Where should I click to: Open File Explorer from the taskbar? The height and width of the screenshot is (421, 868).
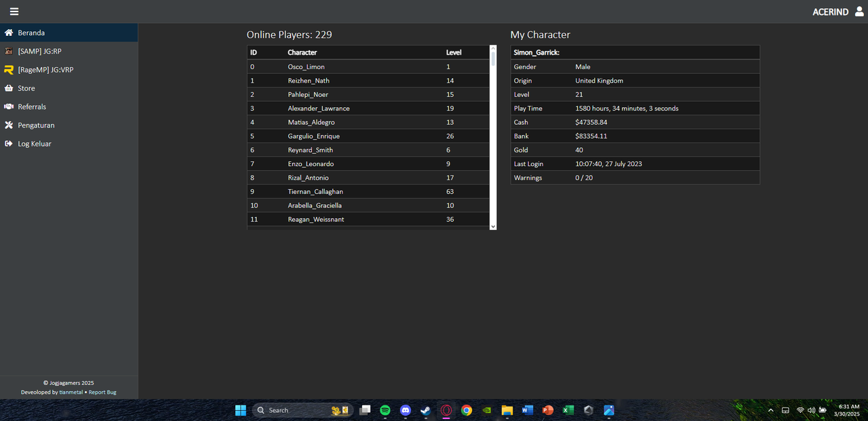tap(507, 410)
